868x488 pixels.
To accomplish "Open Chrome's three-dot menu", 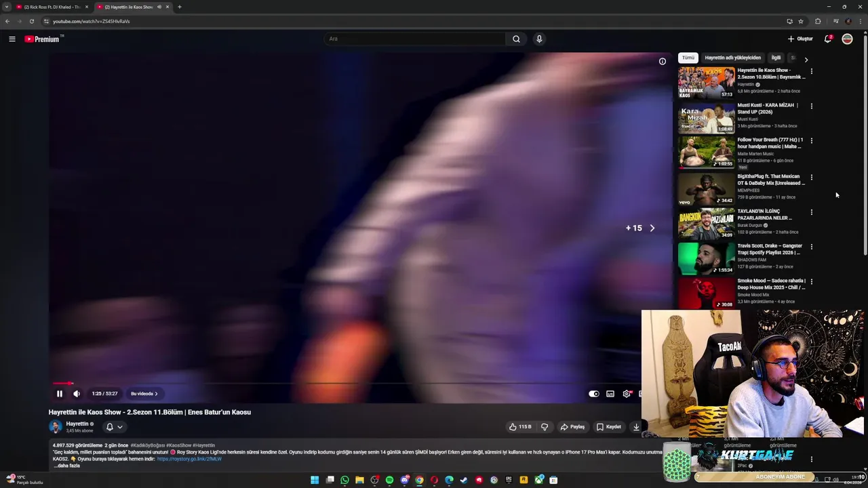I will 860,21.
